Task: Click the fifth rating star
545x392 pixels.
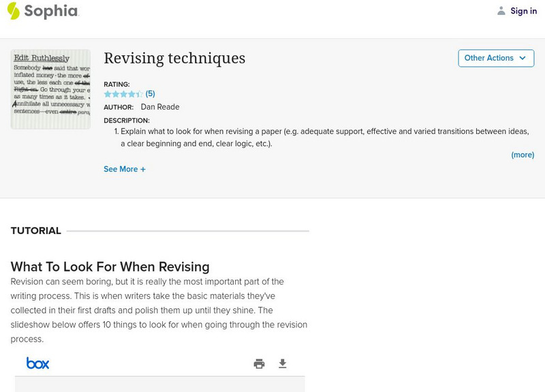Action: point(140,94)
